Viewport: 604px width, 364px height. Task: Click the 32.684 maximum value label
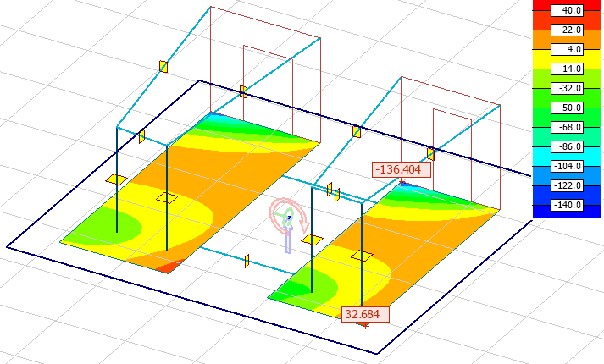[x=365, y=314]
